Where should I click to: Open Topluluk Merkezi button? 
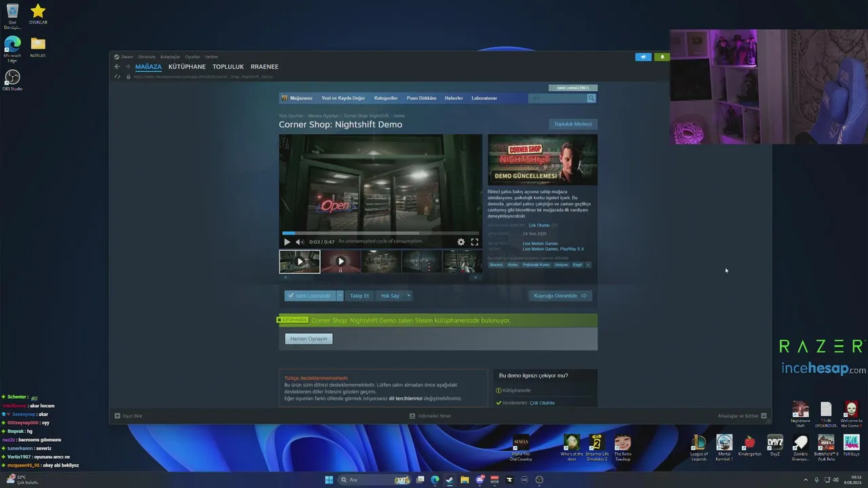[573, 124]
